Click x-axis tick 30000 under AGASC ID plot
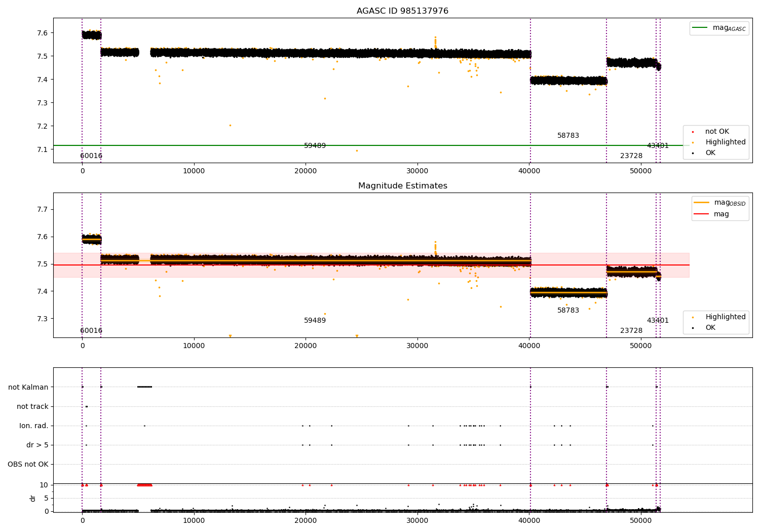Image resolution: width=760 pixels, height=532 pixels. [417, 171]
